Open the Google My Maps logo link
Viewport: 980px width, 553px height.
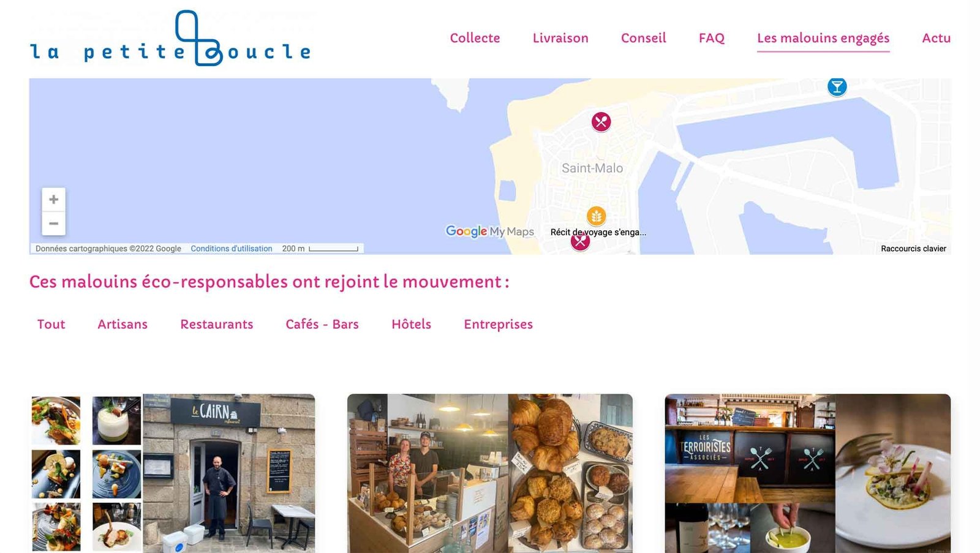click(489, 231)
